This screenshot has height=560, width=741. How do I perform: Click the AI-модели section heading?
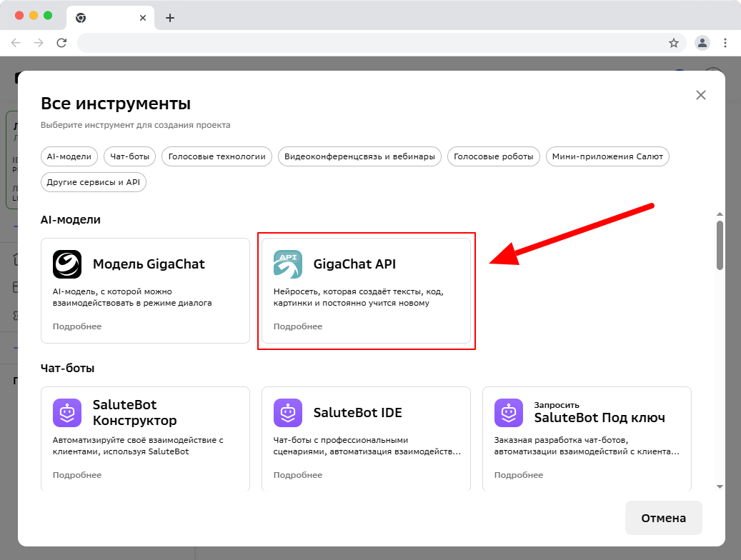pos(71,220)
